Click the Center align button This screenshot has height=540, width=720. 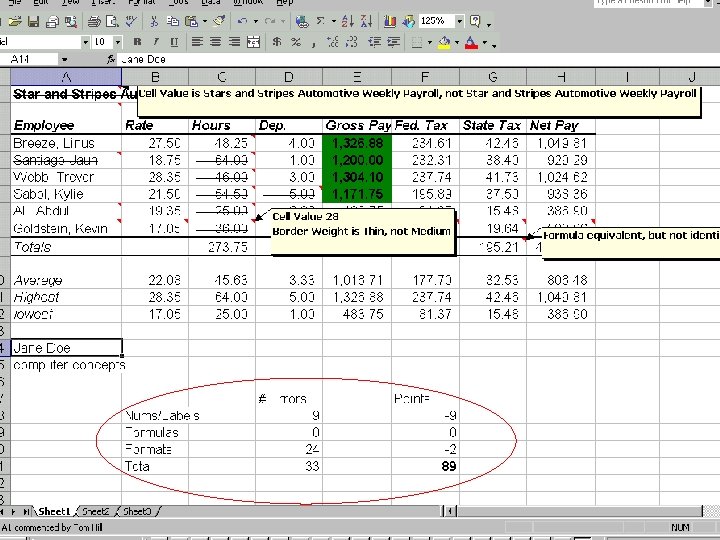pyautogui.click(x=215, y=43)
